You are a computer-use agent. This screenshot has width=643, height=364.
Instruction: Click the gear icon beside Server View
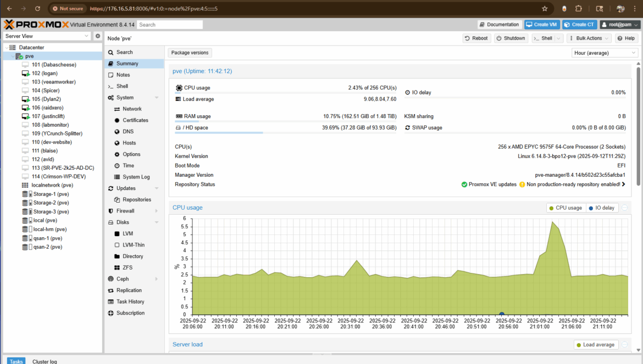point(98,36)
